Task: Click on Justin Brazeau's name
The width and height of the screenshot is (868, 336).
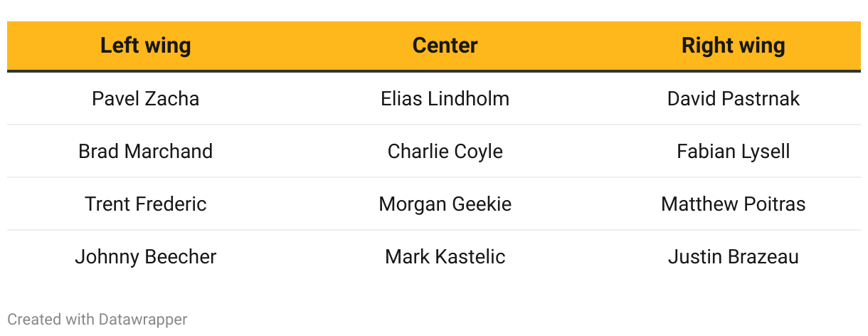Action: (x=733, y=256)
